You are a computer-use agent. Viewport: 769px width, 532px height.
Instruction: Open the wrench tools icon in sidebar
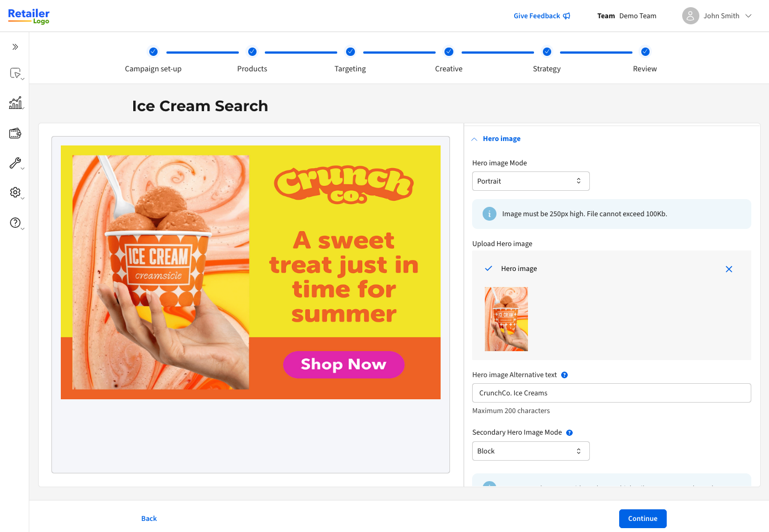[x=15, y=163]
